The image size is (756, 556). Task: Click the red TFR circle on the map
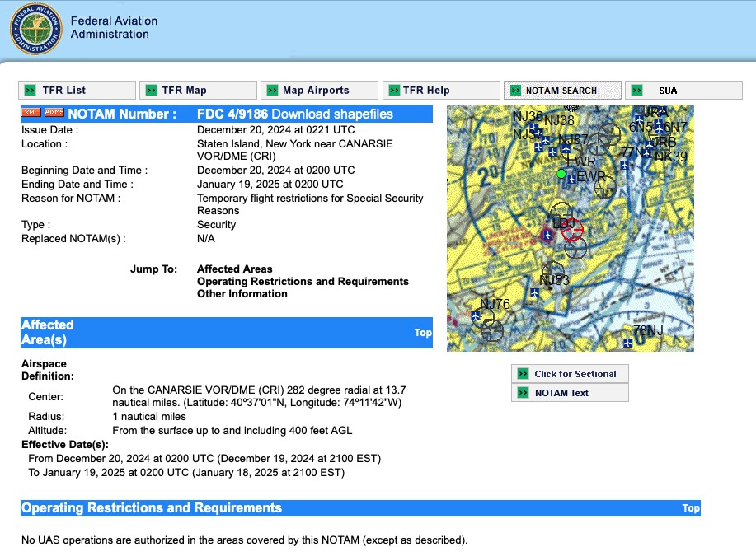tap(572, 230)
